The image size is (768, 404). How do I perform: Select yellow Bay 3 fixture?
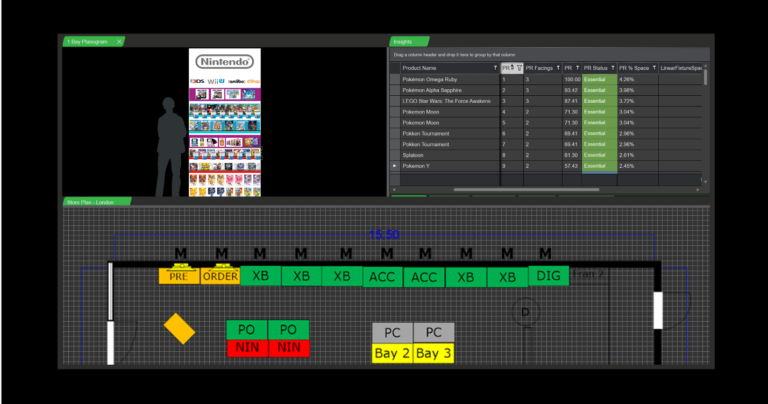(433, 353)
